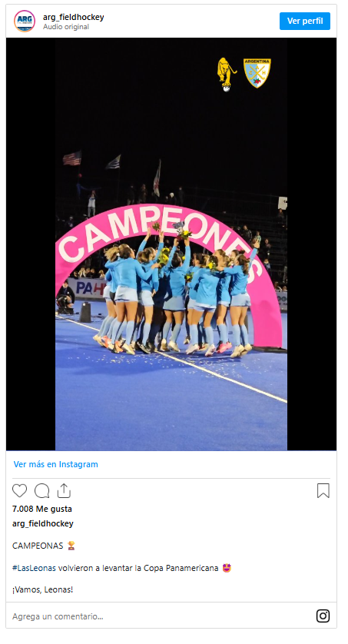Screen dimensions: 348x644
Task: Click Audio original label
Action: point(66,27)
